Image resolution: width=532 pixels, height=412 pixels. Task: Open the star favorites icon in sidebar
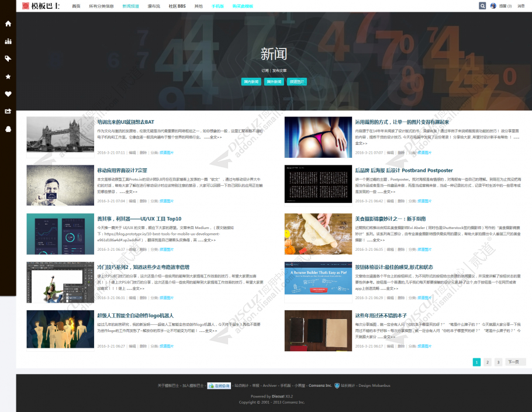coord(8,77)
